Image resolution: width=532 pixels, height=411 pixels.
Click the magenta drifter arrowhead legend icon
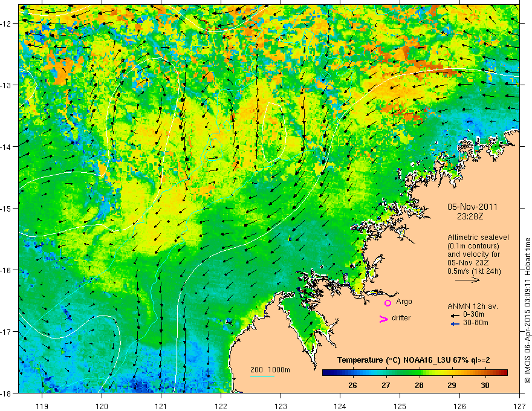[x=384, y=319]
